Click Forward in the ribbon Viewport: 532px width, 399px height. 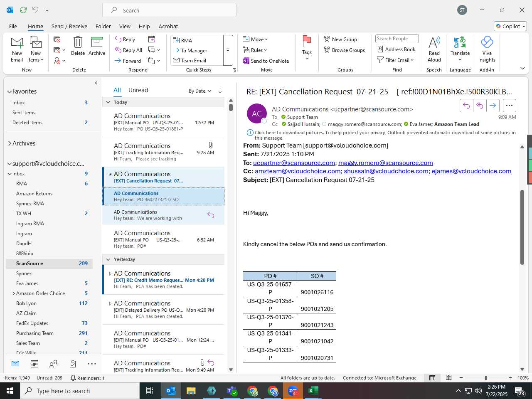click(128, 61)
